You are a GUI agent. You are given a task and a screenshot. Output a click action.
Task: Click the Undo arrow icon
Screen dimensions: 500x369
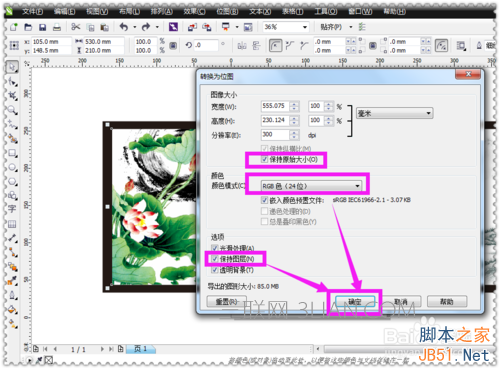[x=124, y=27]
